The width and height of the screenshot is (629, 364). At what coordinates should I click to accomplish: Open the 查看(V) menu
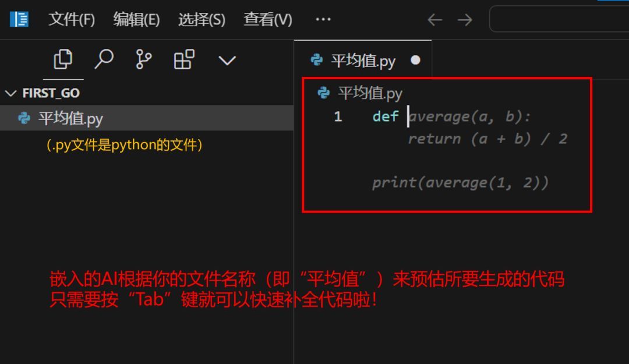click(267, 19)
